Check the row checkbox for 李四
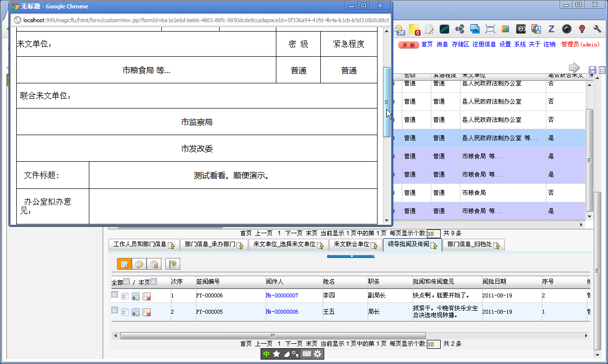Viewport: 608px width, 364px height. 115,294
